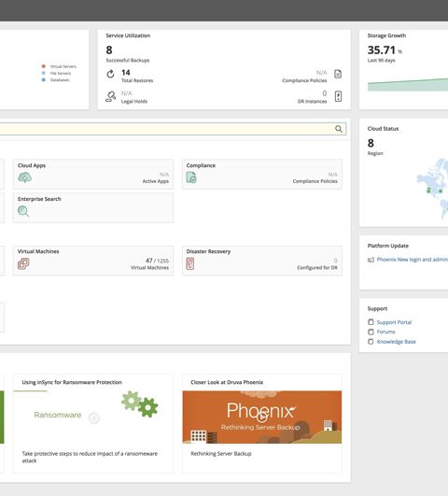Click the 'Active Apps' label

tap(156, 181)
